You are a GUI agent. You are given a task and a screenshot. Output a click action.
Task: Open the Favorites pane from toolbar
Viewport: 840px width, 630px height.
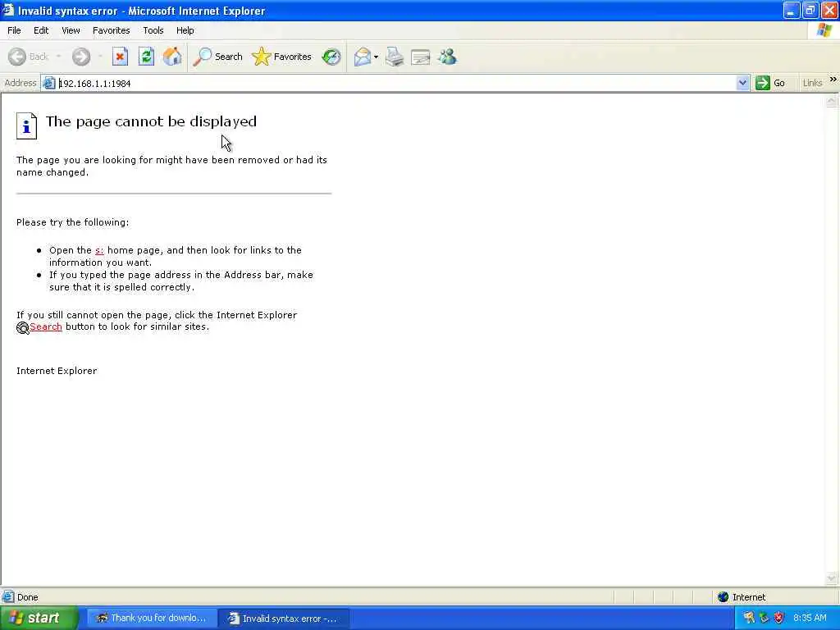282,57
